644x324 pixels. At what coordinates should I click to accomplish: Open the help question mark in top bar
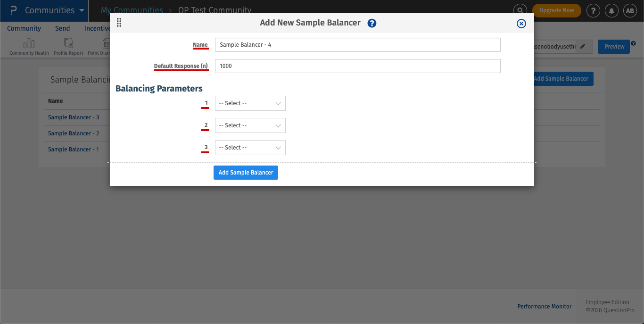[593, 10]
